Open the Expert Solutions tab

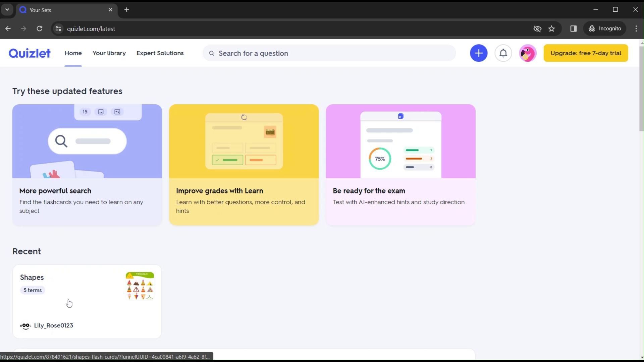(160, 53)
